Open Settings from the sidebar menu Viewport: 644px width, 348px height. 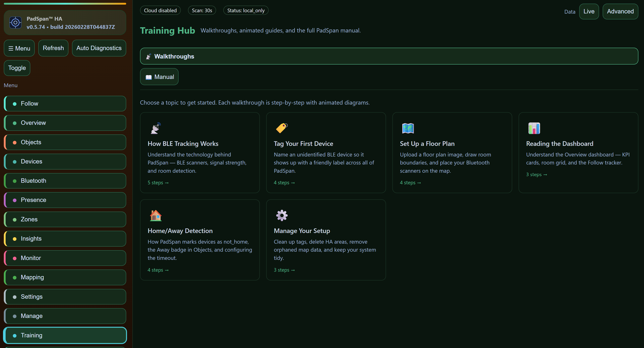click(x=65, y=297)
